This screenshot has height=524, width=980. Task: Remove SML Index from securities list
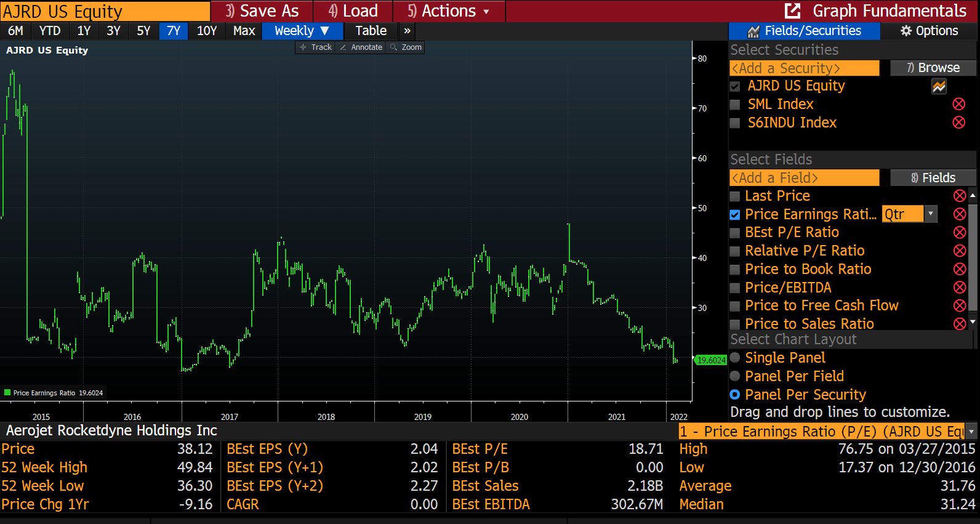(959, 104)
